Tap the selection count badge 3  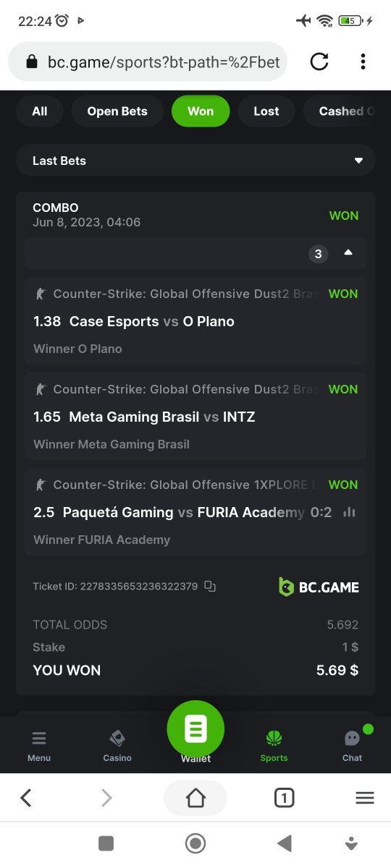(318, 253)
